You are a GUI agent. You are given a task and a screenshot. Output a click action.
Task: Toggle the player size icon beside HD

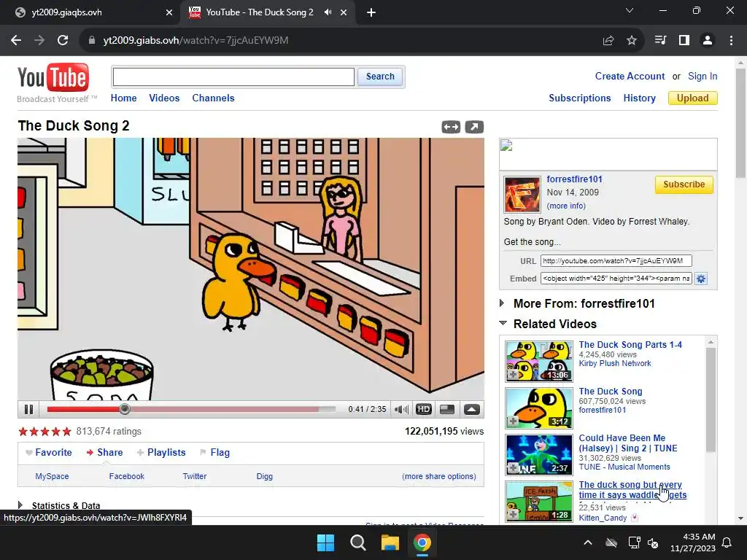click(447, 409)
